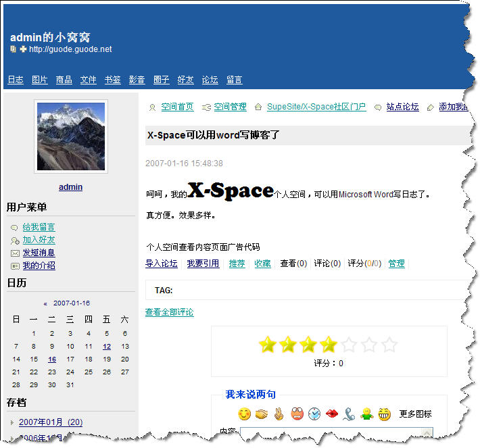This screenshot has width=480, height=448.
Task: Click the profile card icon beside 我的介绍
Action: coord(15,266)
